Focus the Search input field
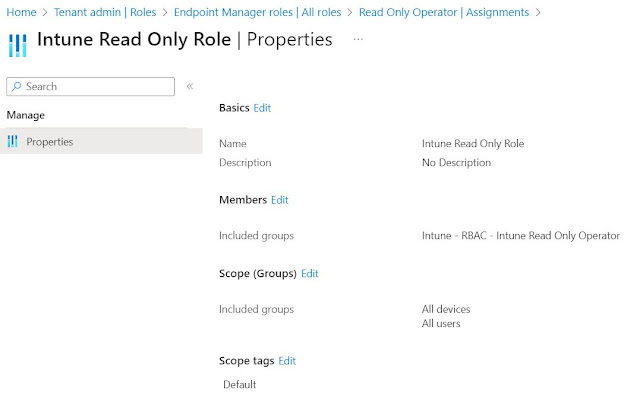Image resolution: width=640 pixels, height=412 pixels. point(91,87)
